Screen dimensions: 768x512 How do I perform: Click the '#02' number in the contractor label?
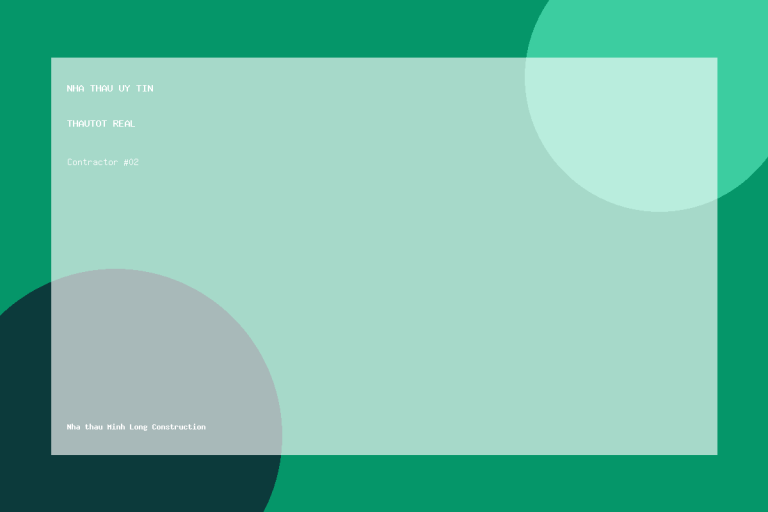pyautogui.click(x=131, y=162)
